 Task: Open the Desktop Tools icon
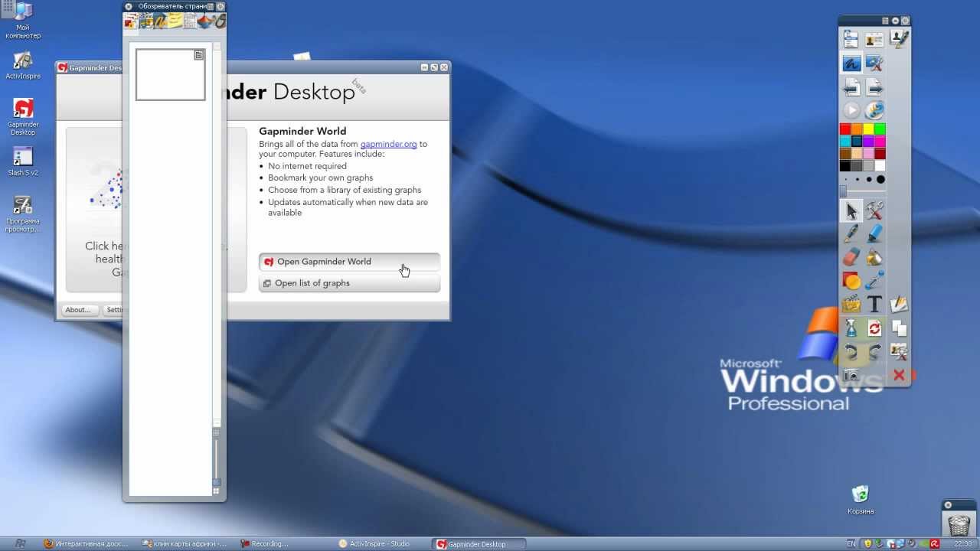(874, 63)
